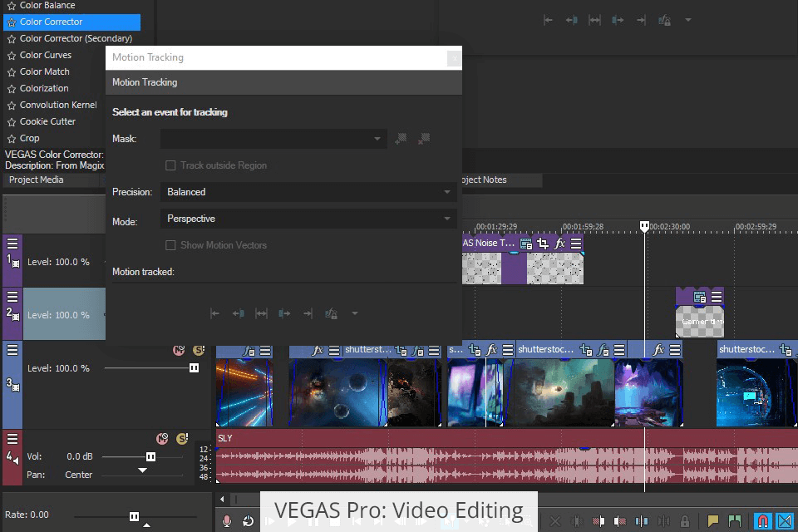Screen dimensions: 798x532
Task: Open track 1 hamburger menu
Action: pos(12,244)
